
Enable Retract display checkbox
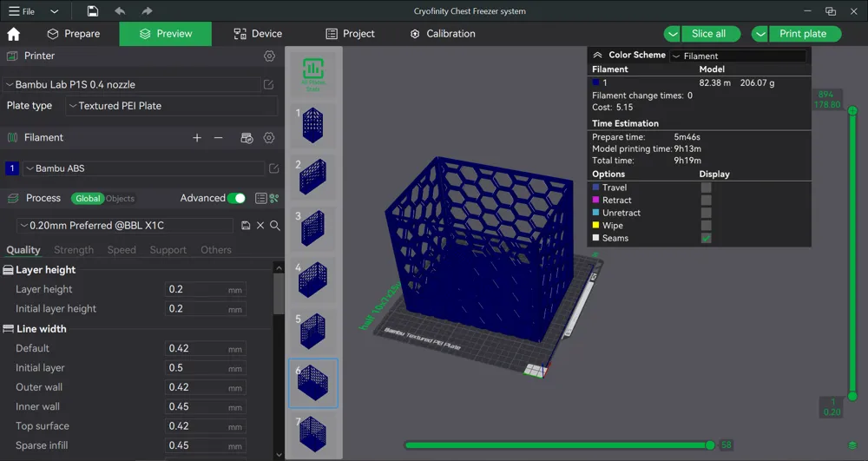pyautogui.click(x=706, y=201)
